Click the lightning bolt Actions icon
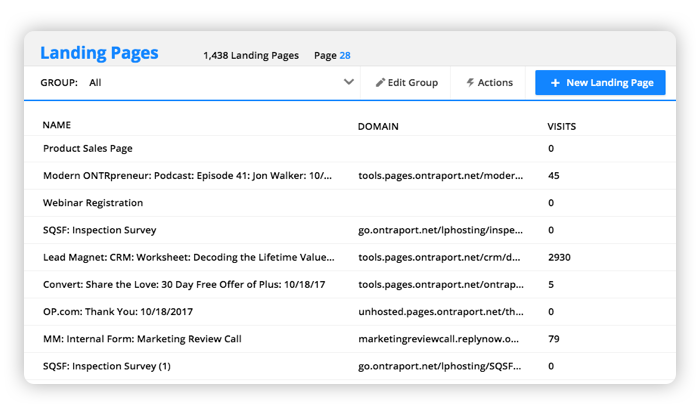Image resolution: width=700 pixels, height=415 pixels. (x=470, y=83)
